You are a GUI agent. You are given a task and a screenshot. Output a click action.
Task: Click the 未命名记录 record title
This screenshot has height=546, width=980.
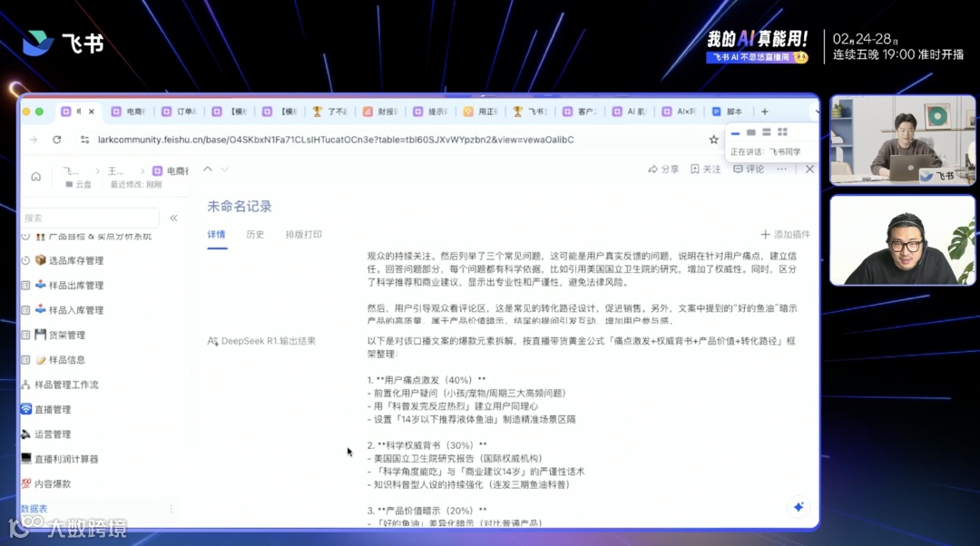[240, 206]
